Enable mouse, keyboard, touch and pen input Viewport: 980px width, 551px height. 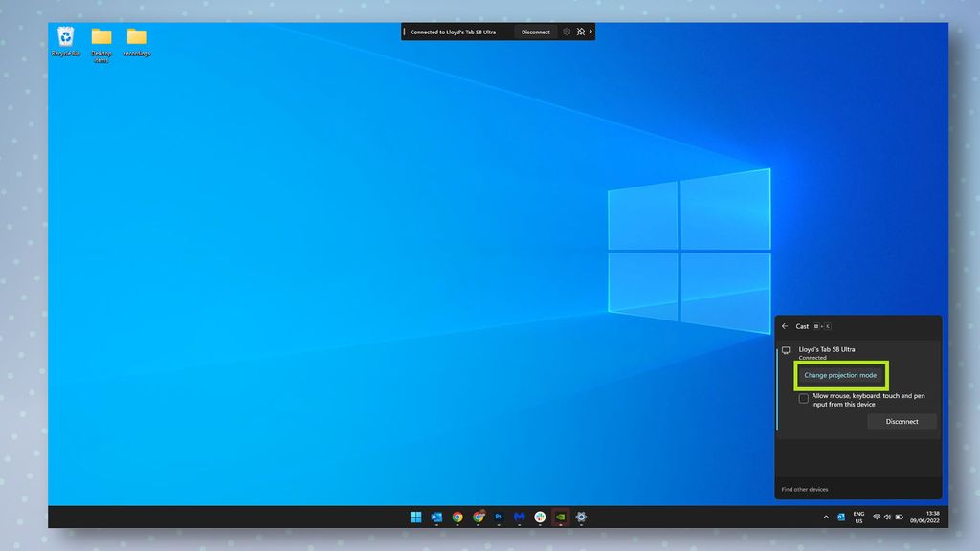[x=804, y=398]
